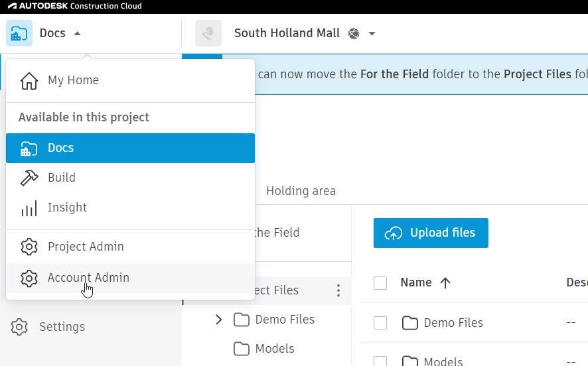
Task: Click the Autodesk Construction Cloud logo
Action: click(74, 7)
